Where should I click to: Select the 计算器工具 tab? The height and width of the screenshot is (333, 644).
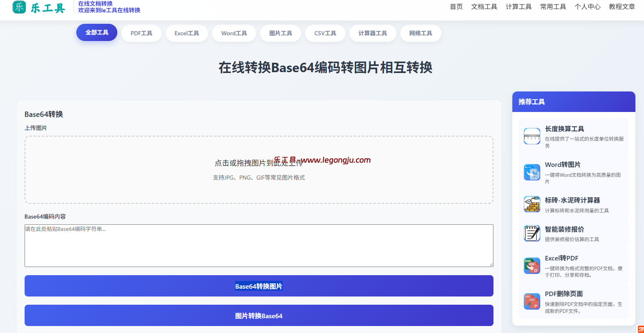(372, 33)
